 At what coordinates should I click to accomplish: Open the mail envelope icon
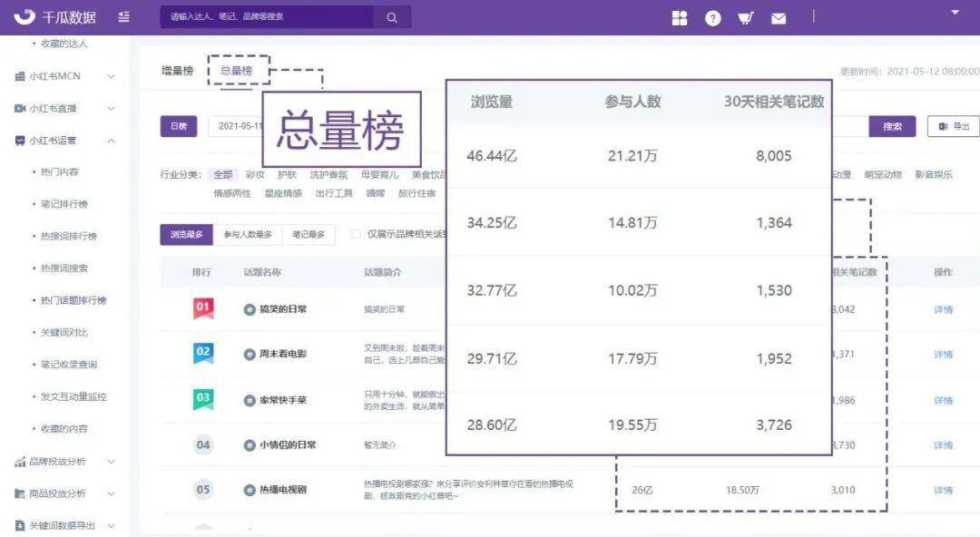coord(779,19)
